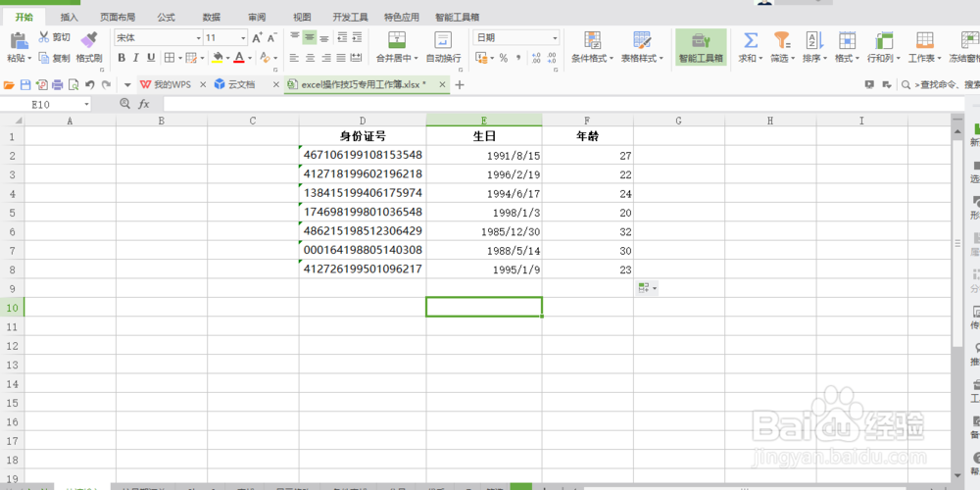Open Rows and Columns (行和列) icon

tap(884, 40)
